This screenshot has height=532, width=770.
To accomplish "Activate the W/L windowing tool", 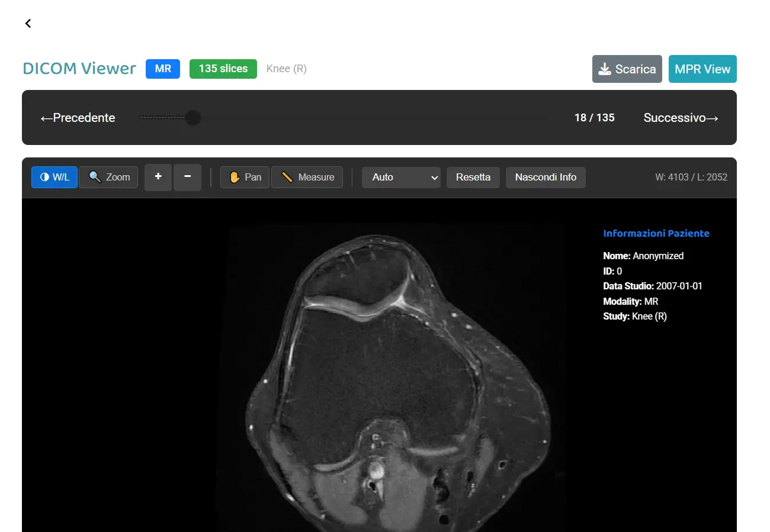I will pyautogui.click(x=54, y=177).
